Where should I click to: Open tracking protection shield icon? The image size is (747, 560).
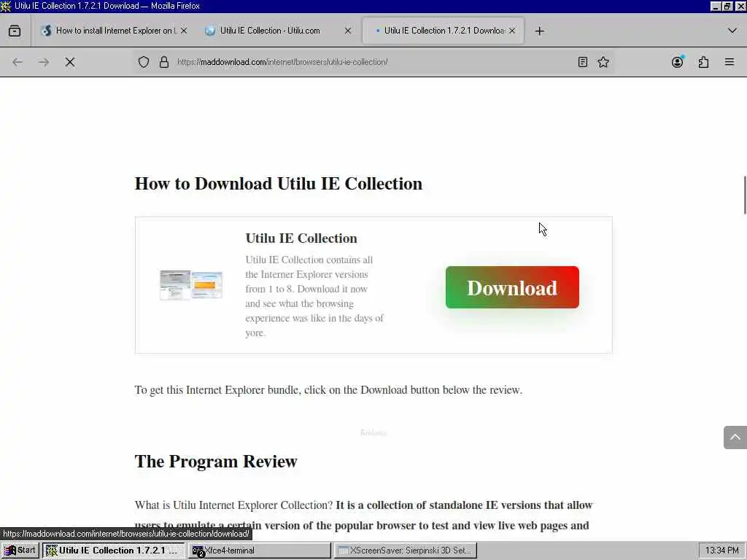pos(144,62)
